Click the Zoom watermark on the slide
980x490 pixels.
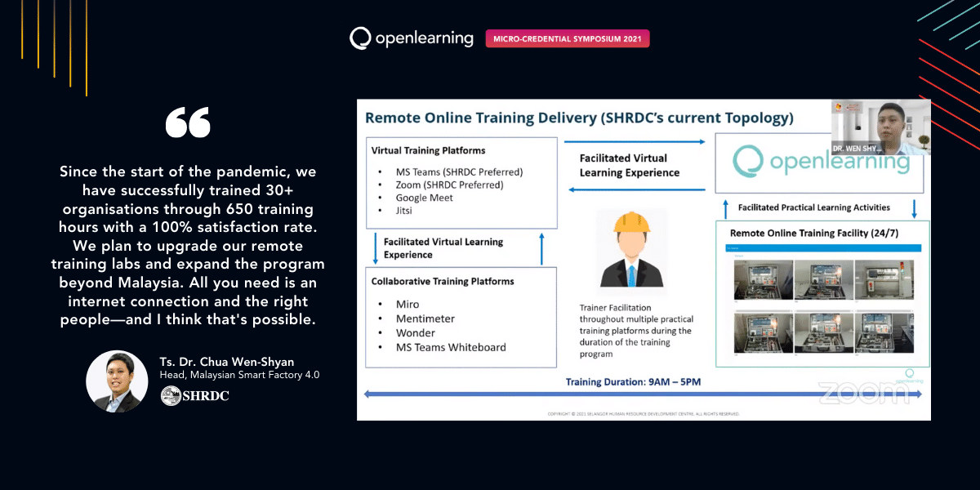pos(864,393)
